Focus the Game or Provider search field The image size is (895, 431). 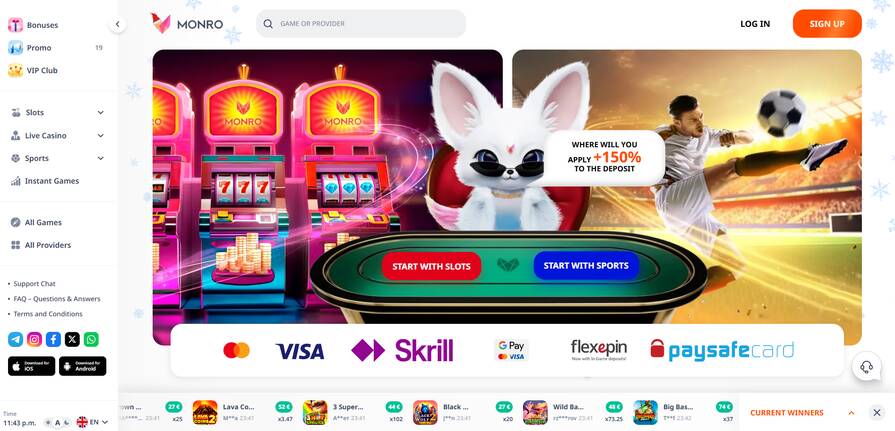361,23
